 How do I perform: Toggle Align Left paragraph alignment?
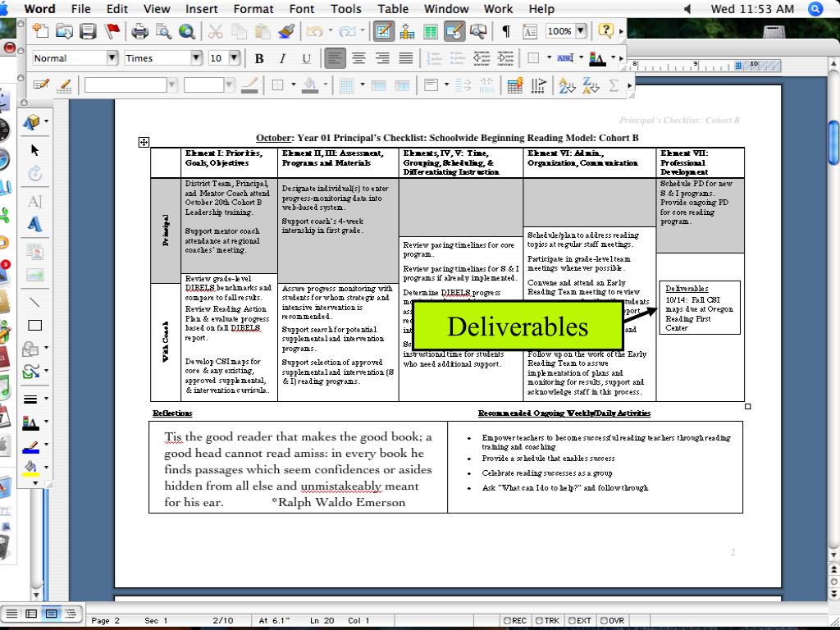(x=335, y=58)
